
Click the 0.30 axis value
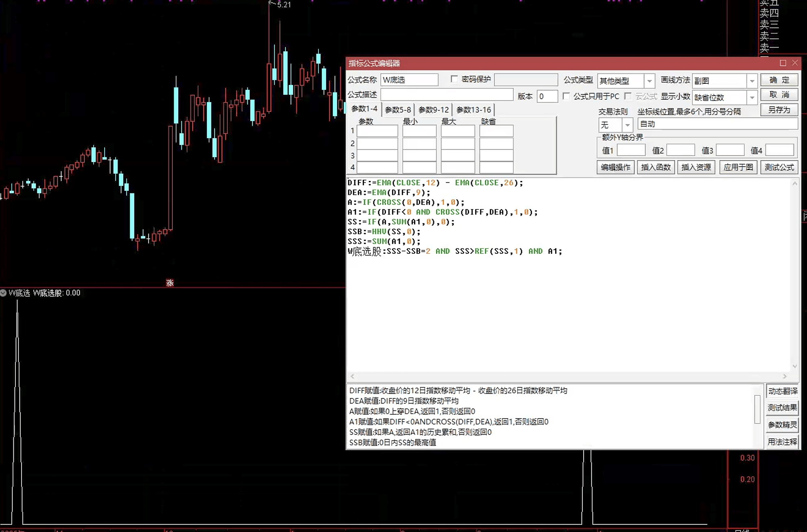pos(747,458)
